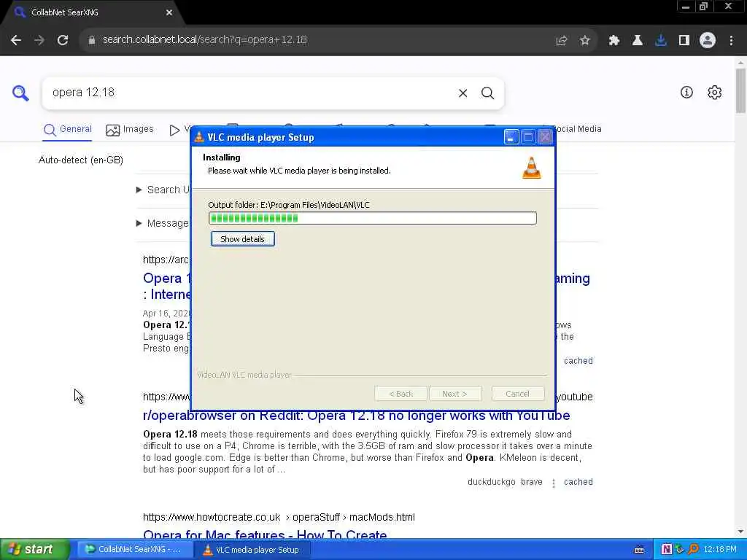Clear the search query with the X icon
747x560 pixels.
pos(462,93)
